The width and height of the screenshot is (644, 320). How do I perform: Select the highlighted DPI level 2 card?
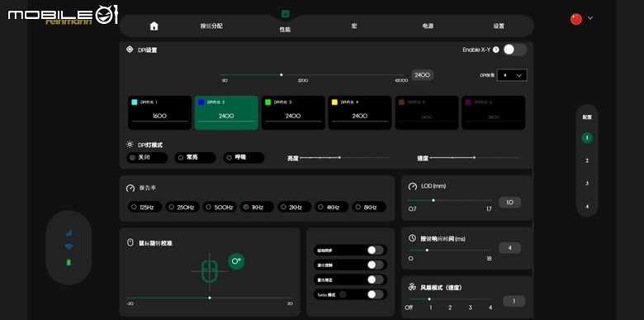pyautogui.click(x=226, y=112)
